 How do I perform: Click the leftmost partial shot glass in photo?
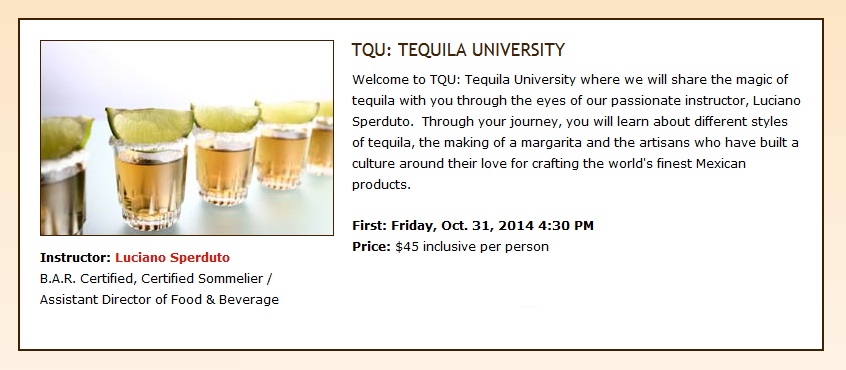point(64,175)
